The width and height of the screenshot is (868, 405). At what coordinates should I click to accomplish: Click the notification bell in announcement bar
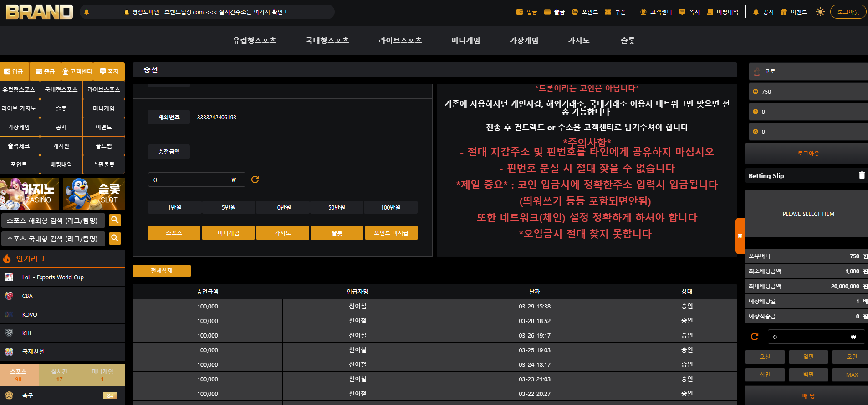[x=87, y=12]
